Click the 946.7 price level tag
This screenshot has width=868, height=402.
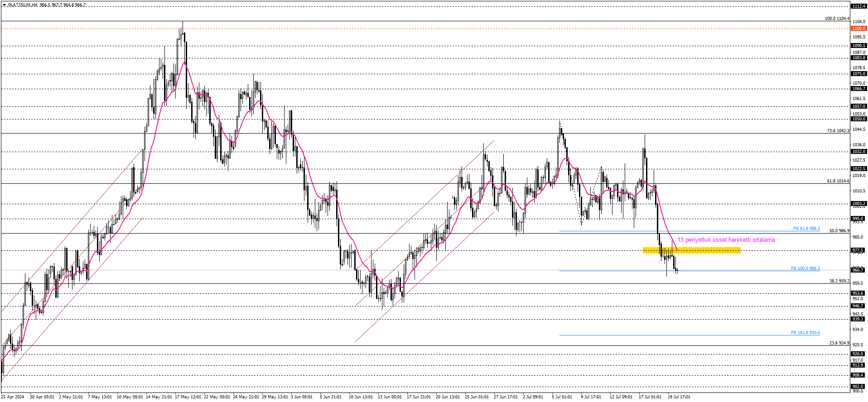(859, 306)
